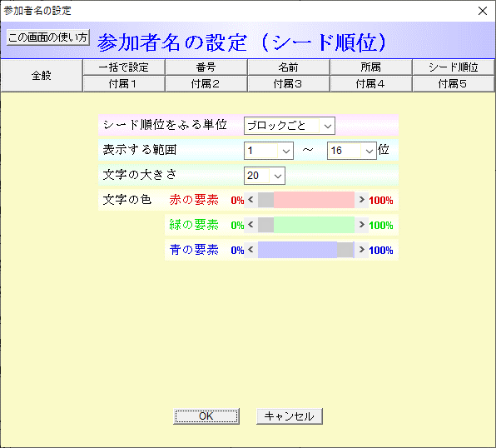Click the 青の要素 slider thumb

345,250
